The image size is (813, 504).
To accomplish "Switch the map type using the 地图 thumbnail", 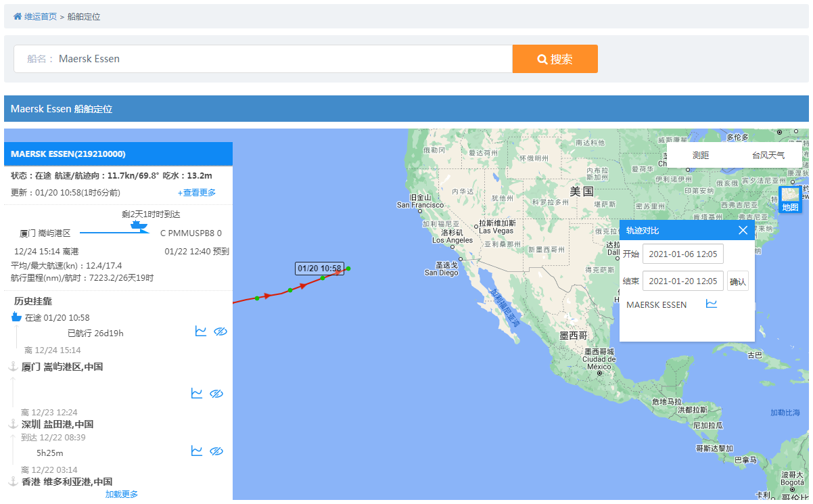I will click(790, 200).
